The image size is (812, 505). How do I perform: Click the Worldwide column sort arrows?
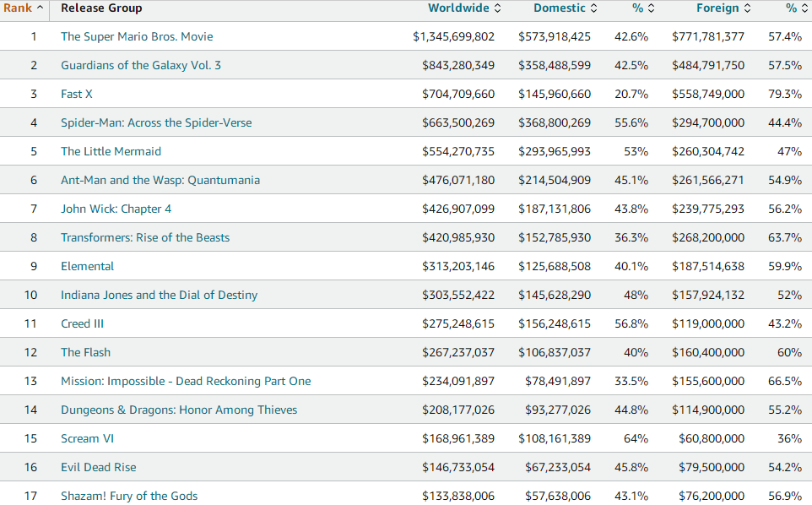click(497, 8)
